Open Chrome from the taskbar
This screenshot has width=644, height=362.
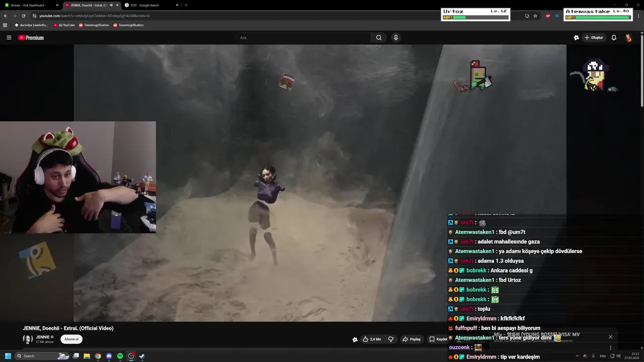(x=98, y=356)
